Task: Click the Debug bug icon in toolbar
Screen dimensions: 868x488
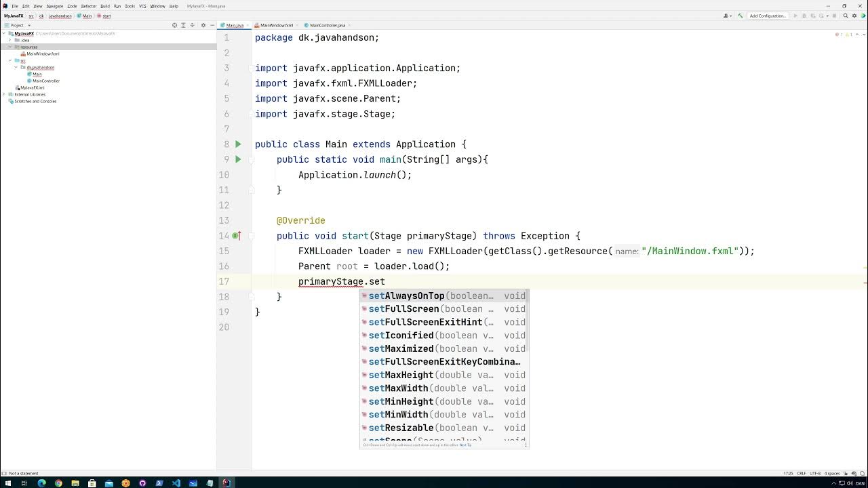Action: 804,16
